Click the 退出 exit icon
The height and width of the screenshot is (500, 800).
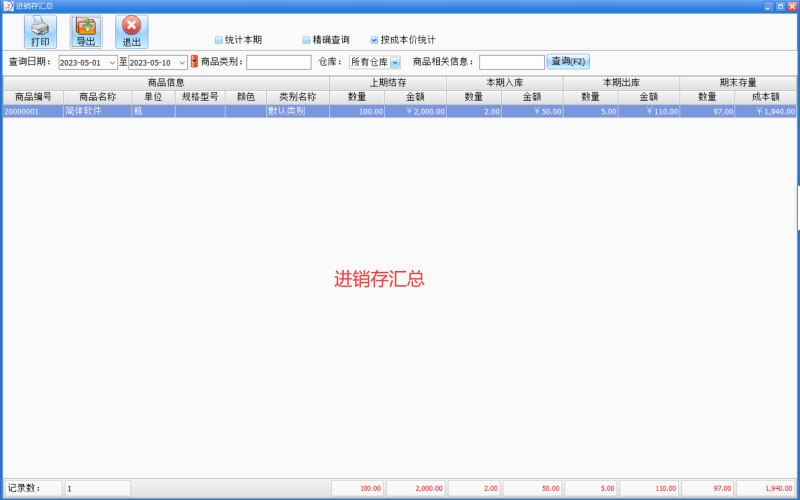click(132, 32)
